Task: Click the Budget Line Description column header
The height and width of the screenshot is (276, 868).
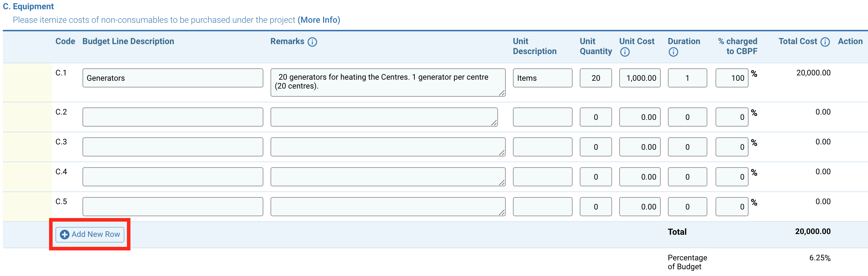Action: [x=128, y=41]
